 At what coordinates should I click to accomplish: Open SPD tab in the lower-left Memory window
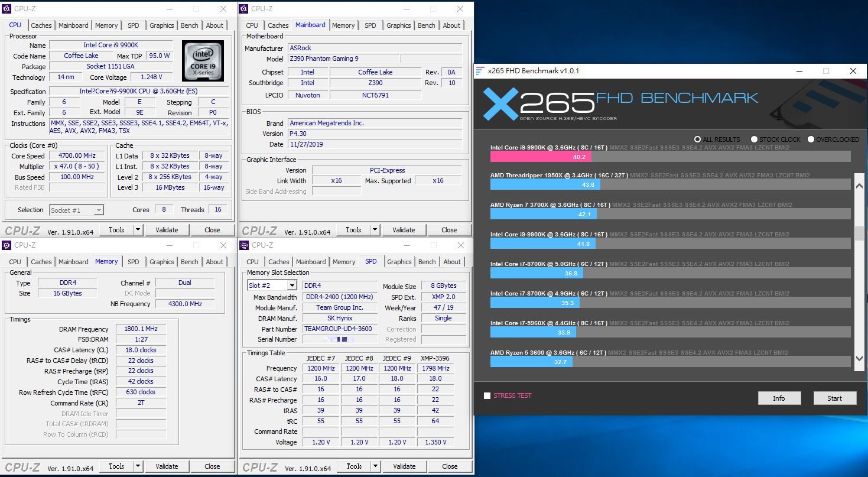(134, 262)
